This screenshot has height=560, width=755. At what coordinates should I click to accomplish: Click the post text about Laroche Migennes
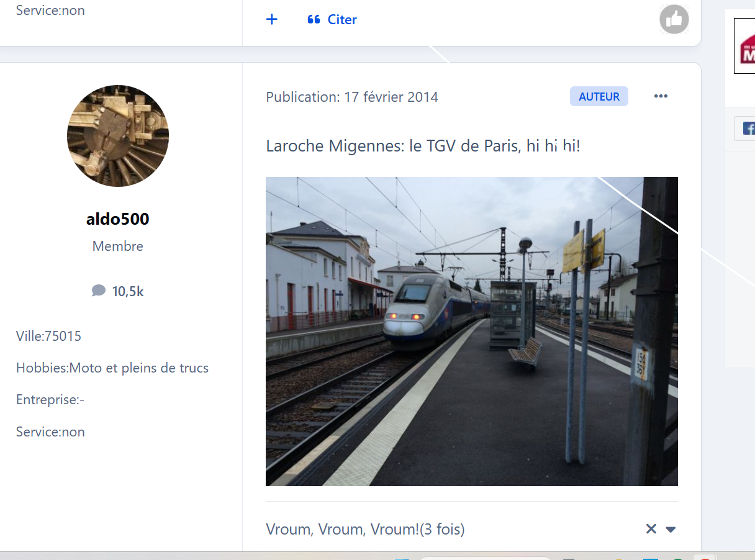(x=422, y=147)
